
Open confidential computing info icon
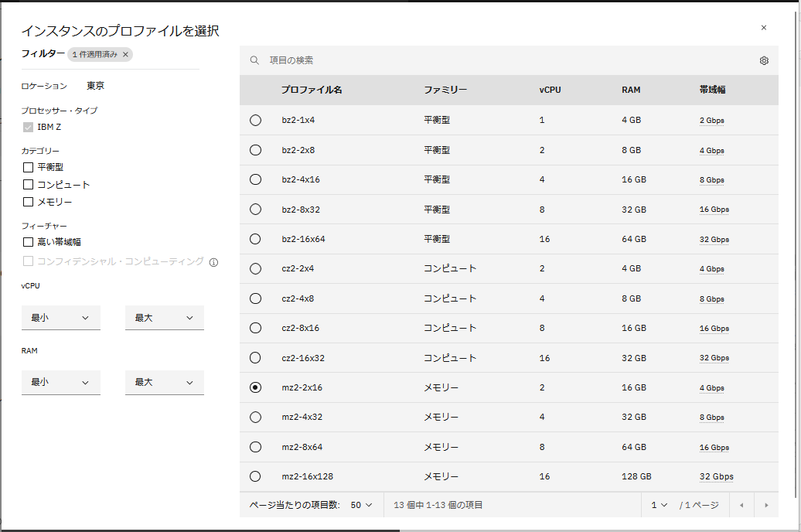[213, 262]
